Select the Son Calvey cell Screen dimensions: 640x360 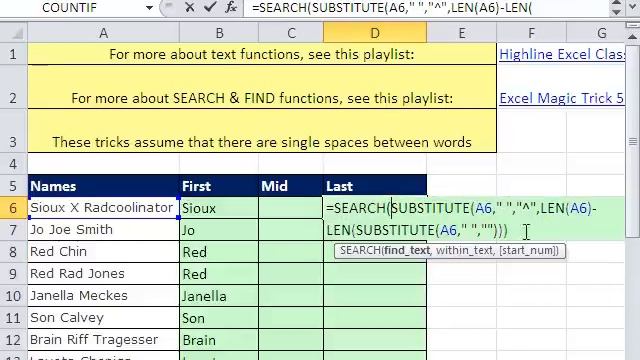coord(103,318)
